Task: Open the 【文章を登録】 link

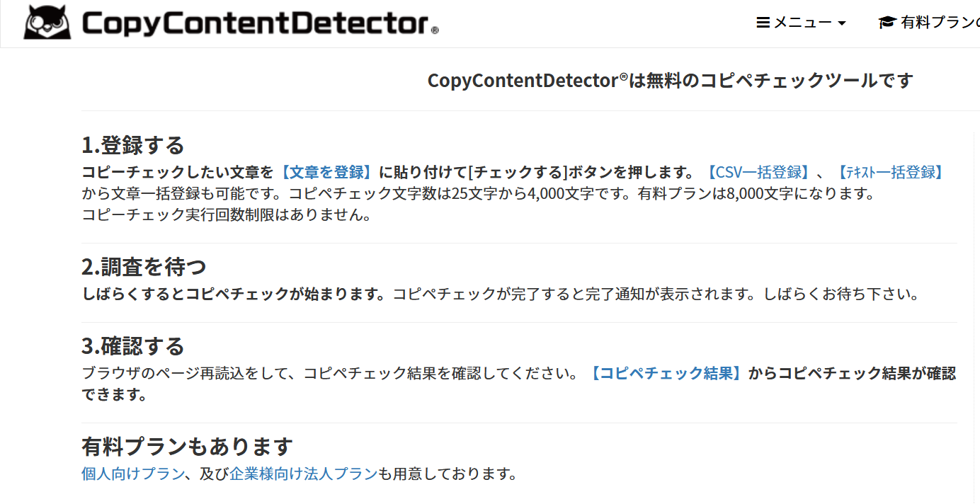Action: click(326, 172)
